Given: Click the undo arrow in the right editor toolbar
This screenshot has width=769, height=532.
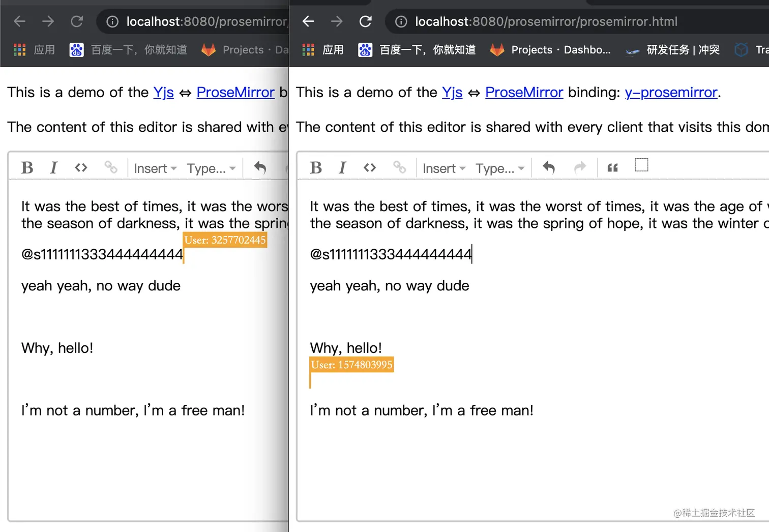Looking at the screenshot, I should click(x=549, y=167).
